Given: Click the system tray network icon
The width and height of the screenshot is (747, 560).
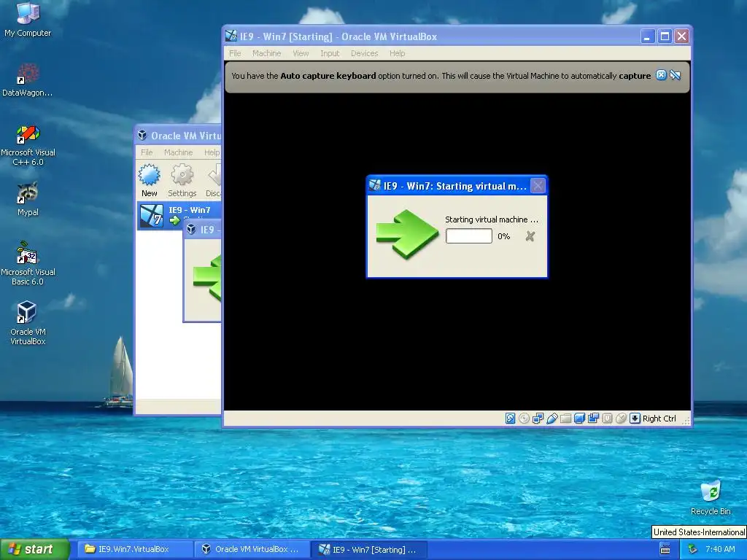Looking at the screenshot, I should click(693, 550).
